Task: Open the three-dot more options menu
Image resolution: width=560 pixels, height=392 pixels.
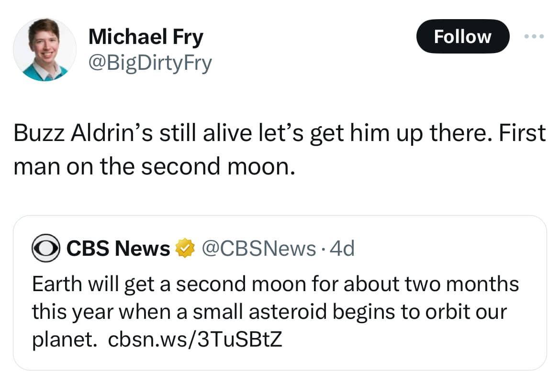Action: click(534, 36)
